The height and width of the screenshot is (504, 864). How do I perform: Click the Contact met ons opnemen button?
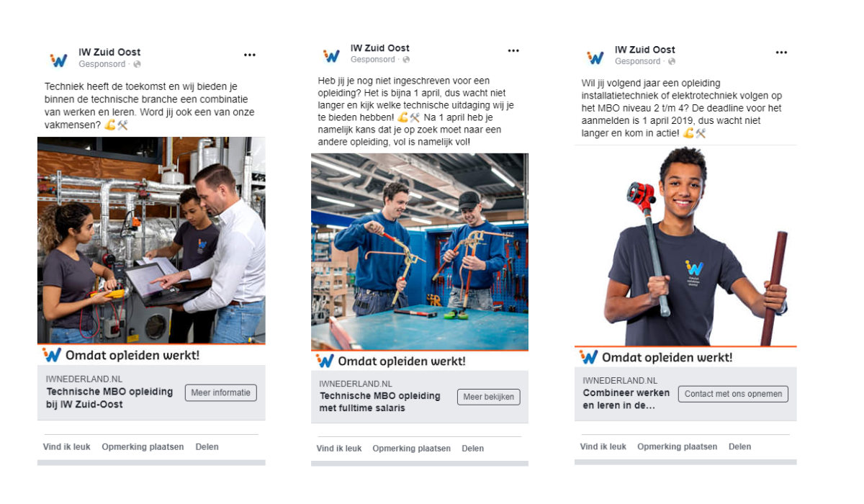(733, 394)
